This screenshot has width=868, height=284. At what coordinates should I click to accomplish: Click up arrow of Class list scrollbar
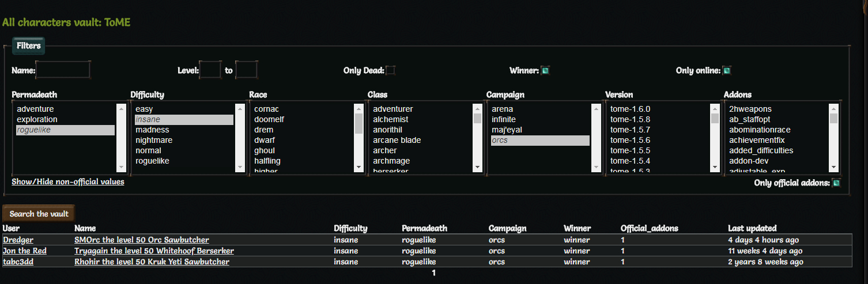coord(477,108)
